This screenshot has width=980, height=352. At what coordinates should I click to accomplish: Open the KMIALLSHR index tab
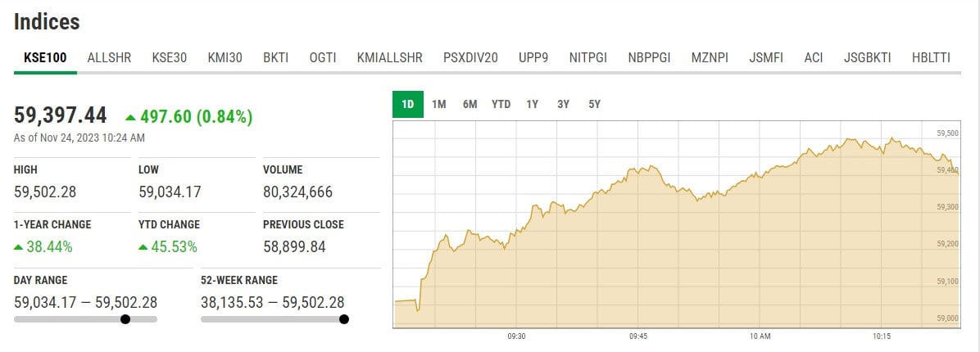click(x=390, y=58)
